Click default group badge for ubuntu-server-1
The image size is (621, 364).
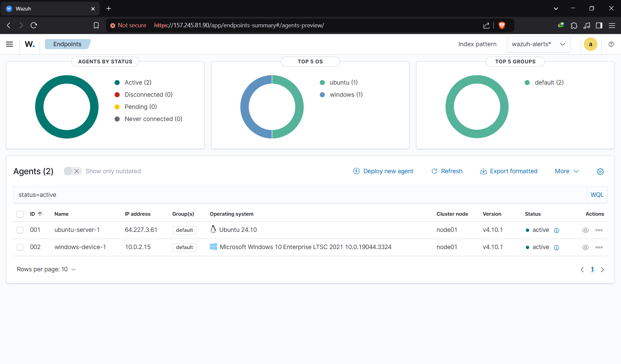click(185, 230)
